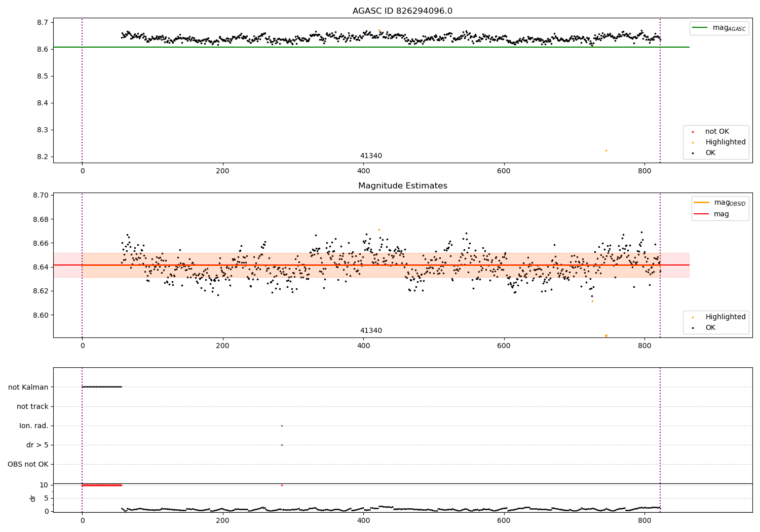Click the 'AGASC ID 826294096.0' title
760x532 pixels.
click(x=403, y=11)
